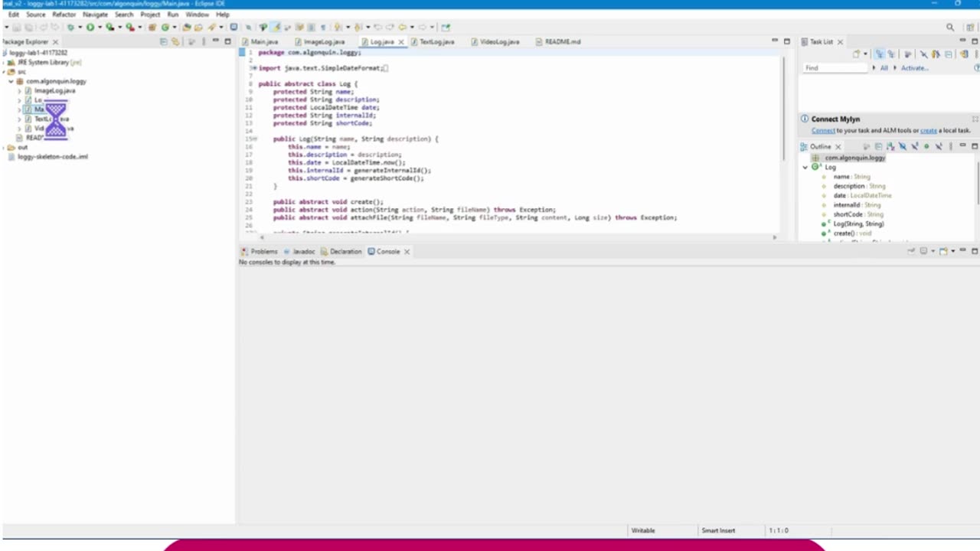980x551 pixels.
Task: Click the Open Type toolbar icon
Action: 186,27
